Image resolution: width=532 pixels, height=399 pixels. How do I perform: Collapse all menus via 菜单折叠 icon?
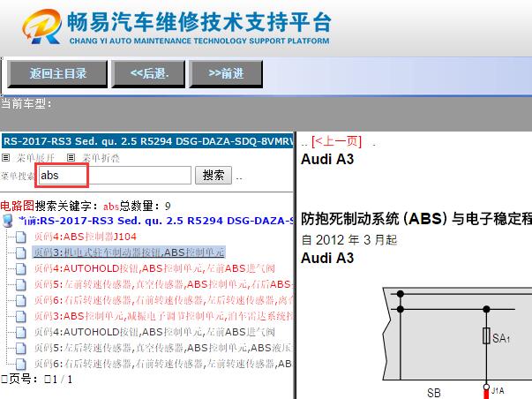(71, 157)
